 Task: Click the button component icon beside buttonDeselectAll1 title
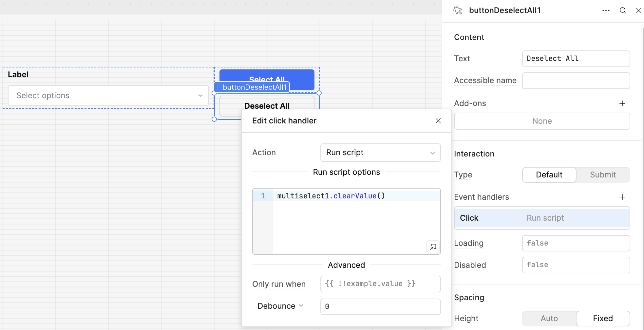click(x=458, y=10)
